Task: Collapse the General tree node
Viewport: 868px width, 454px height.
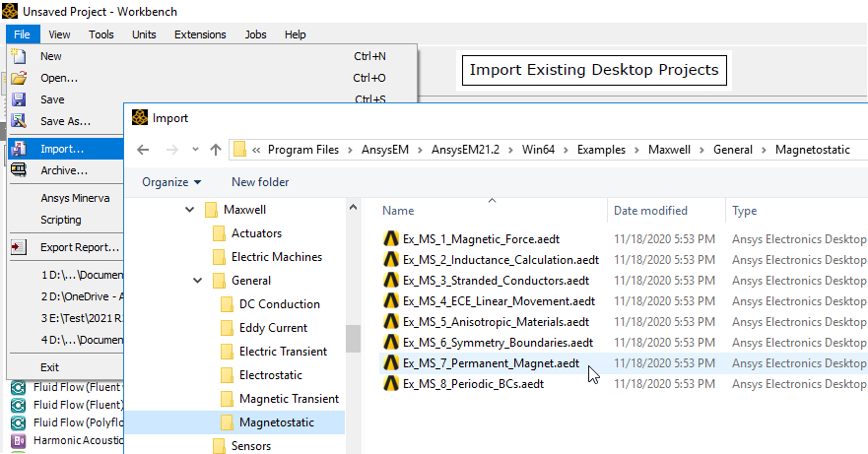Action: [197, 280]
